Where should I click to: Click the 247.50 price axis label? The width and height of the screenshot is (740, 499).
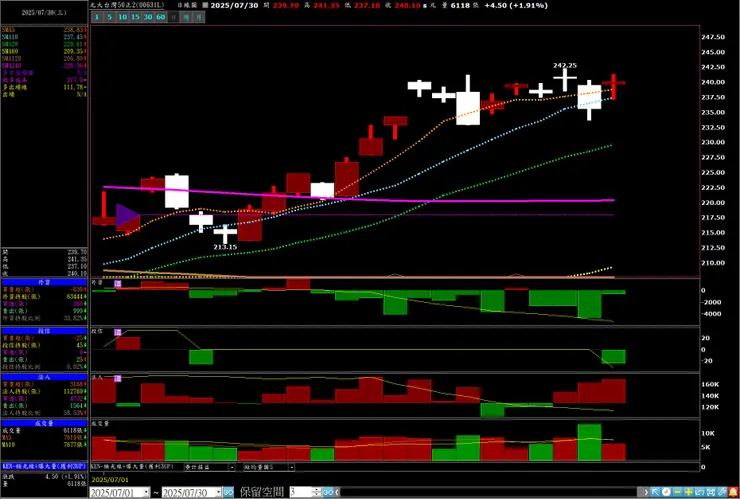[x=713, y=37]
